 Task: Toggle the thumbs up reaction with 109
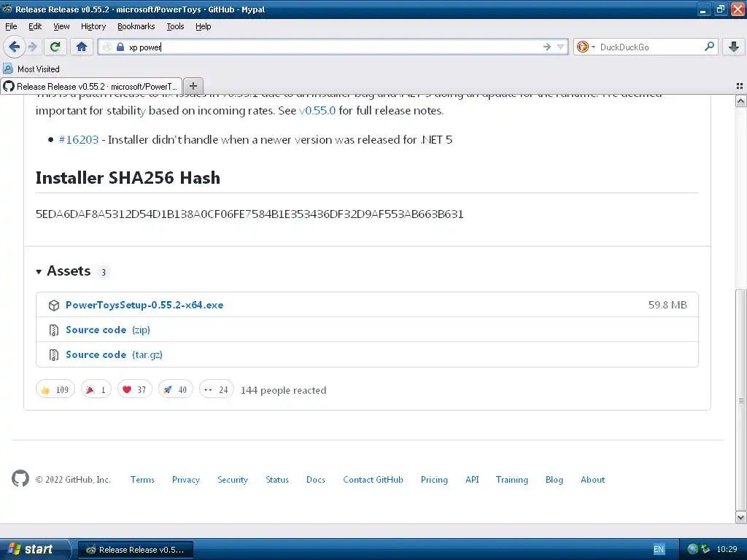pyautogui.click(x=55, y=389)
